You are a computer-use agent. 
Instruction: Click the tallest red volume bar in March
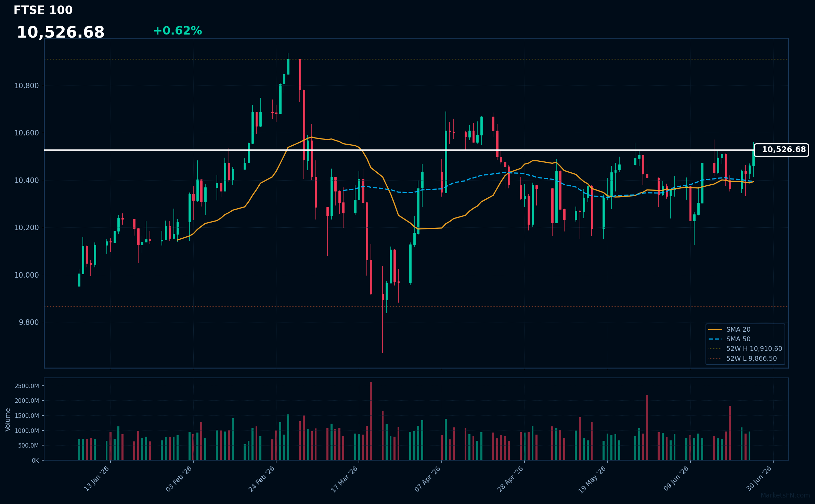pos(371,421)
